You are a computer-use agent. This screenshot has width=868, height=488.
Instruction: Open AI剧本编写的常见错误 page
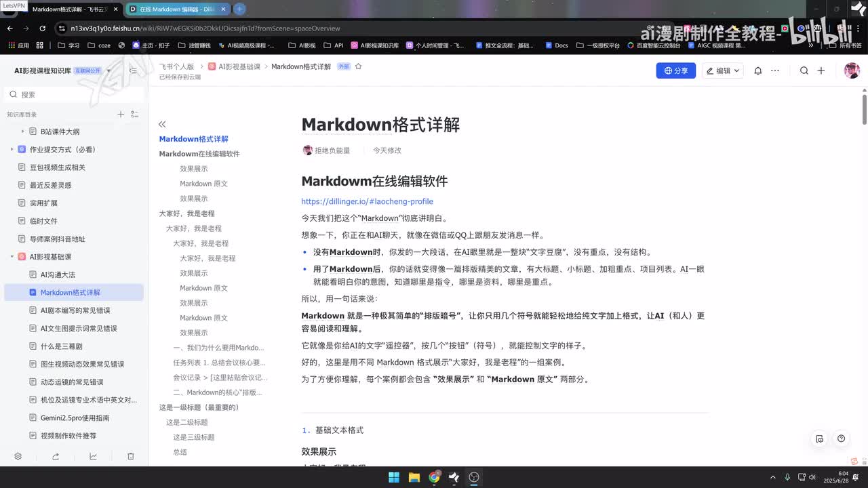[75, 310]
